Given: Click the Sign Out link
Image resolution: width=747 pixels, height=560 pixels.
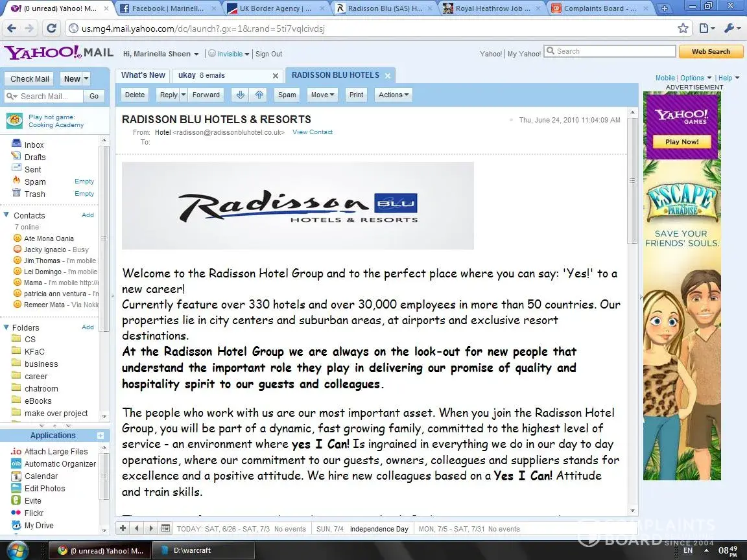Looking at the screenshot, I should coord(268,54).
